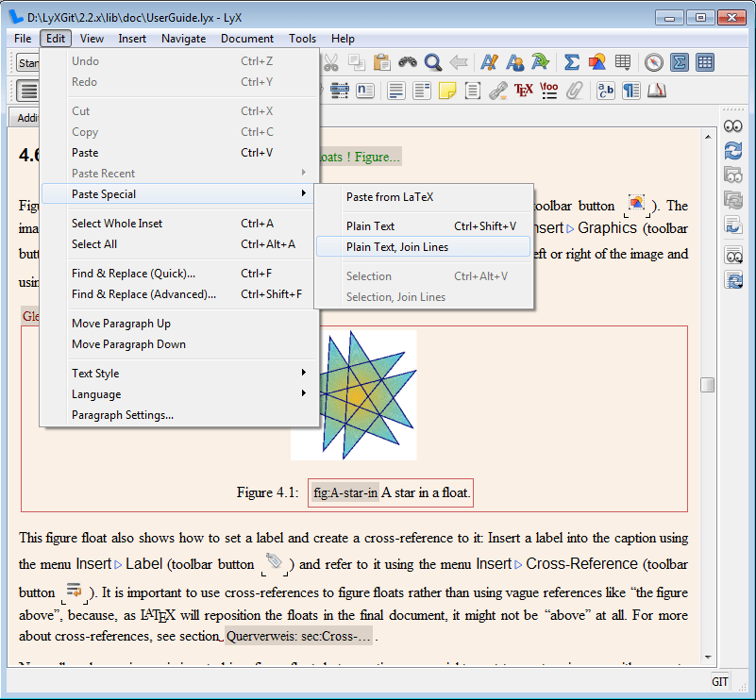Image resolution: width=756 pixels, height=700 pixels.
Task: Select the Cut scissors icon
Action: tap(330, 62)
